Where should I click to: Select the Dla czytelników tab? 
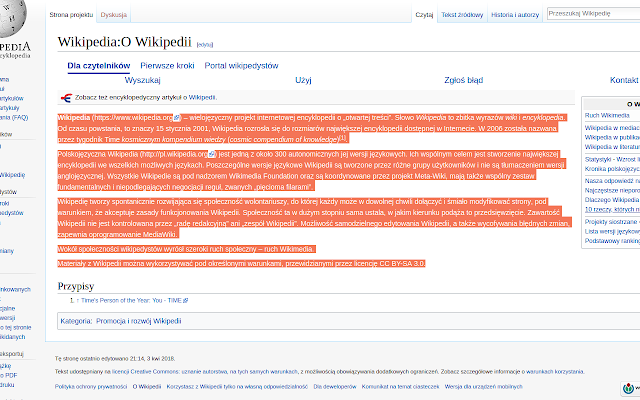tap(99, 66)
